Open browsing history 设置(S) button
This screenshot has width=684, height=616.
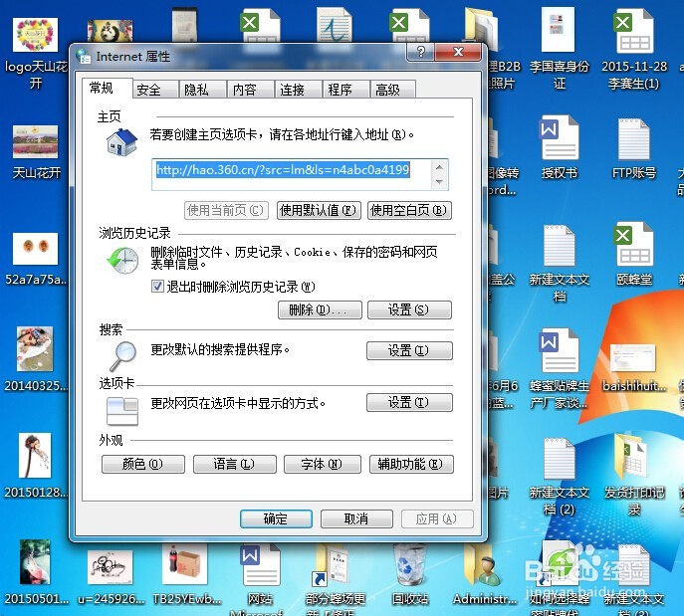(409, 309)
